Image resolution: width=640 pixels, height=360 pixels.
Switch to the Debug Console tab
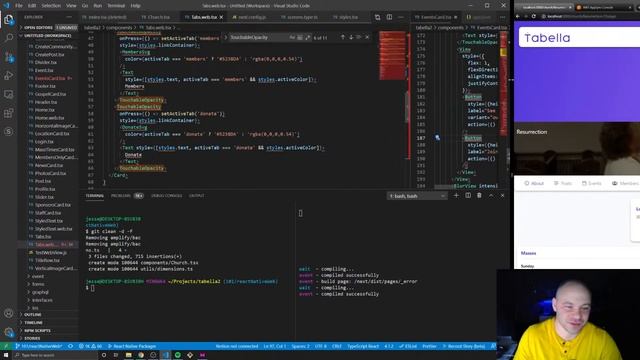[x=167, y=196]
